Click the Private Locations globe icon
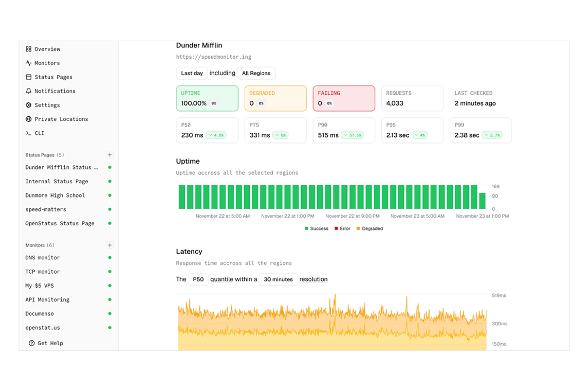The height and width of the screenshot is (390, 588). pyautogui.click(x=29, y=119)
